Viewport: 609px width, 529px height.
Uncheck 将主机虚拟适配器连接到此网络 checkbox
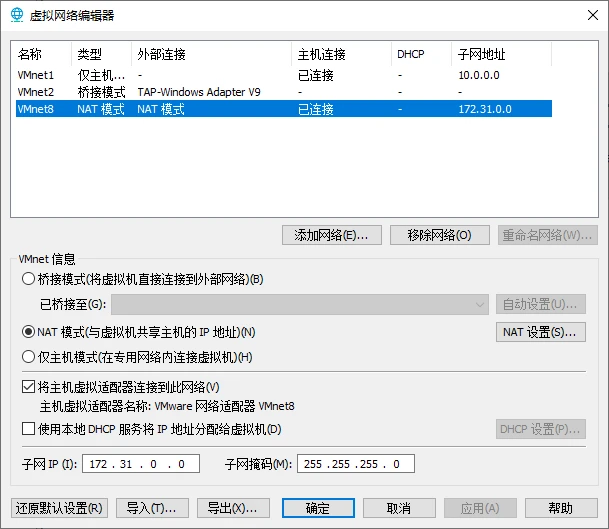28,387
